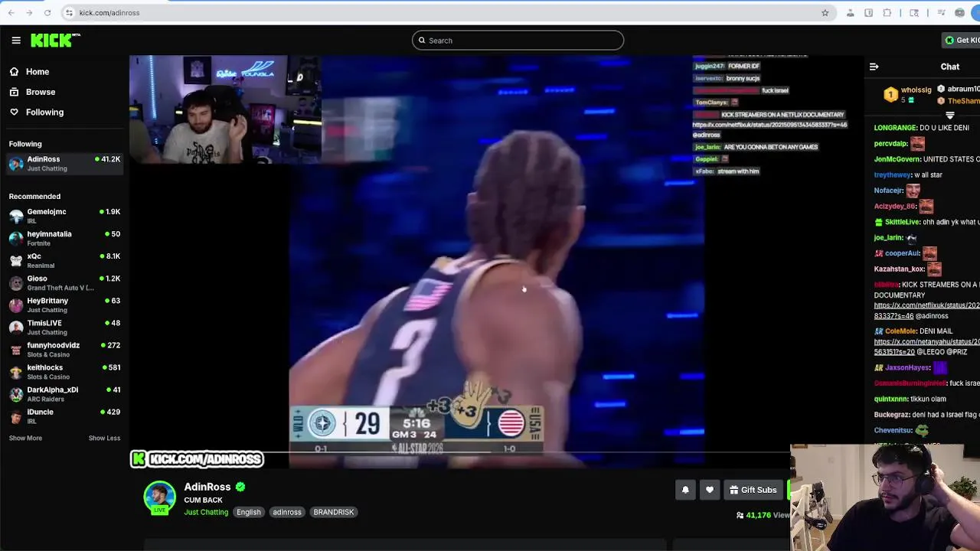Click the heart follow button
The height and width of the screenshot is (551, 980).
click(710, 490)
